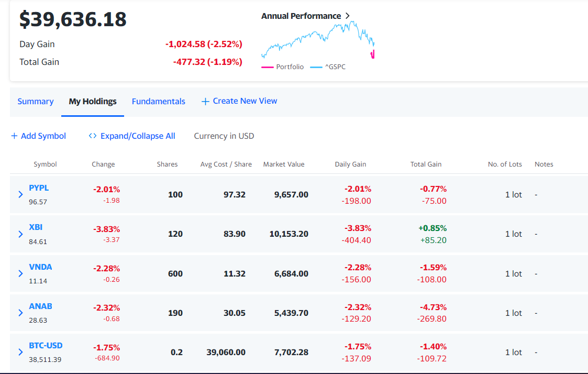Open the XBI ticker link
Screen dimensions: 588x374
[36, 227]
